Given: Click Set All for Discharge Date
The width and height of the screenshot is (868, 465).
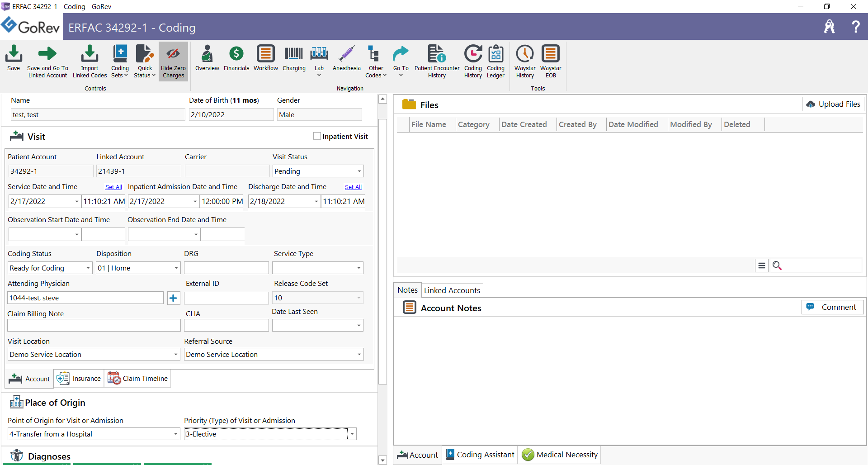Looking at the screenshot, I should [353, 187].
